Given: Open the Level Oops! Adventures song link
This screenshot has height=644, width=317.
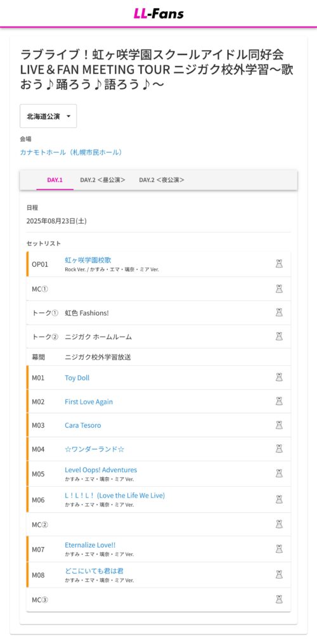Looking at the screenshot, I should coord(101,470).
